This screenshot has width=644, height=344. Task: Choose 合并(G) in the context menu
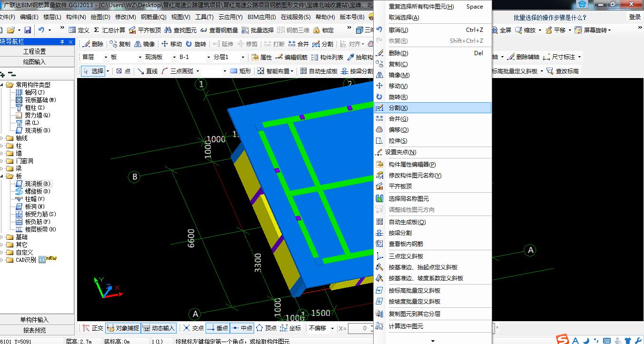coord(433,119)
